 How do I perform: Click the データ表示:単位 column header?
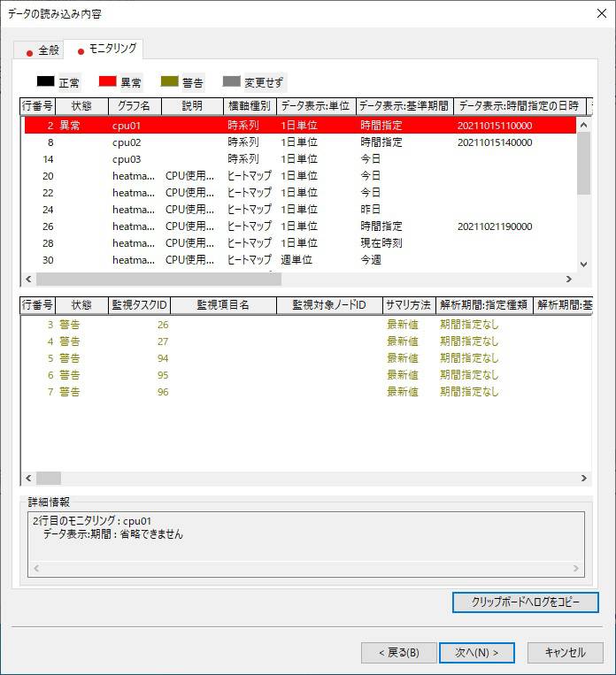pos(316,106)
